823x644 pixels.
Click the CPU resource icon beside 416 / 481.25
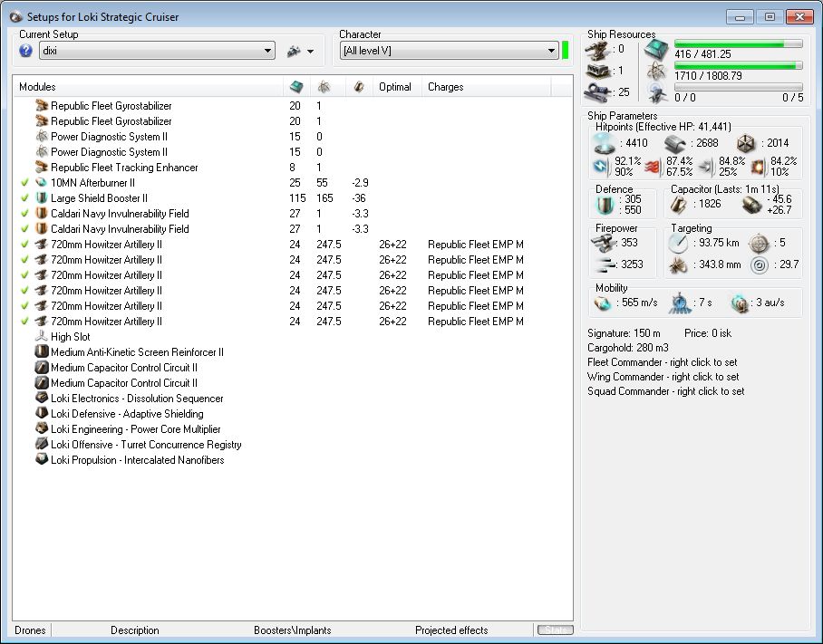(x=656, y=50)
